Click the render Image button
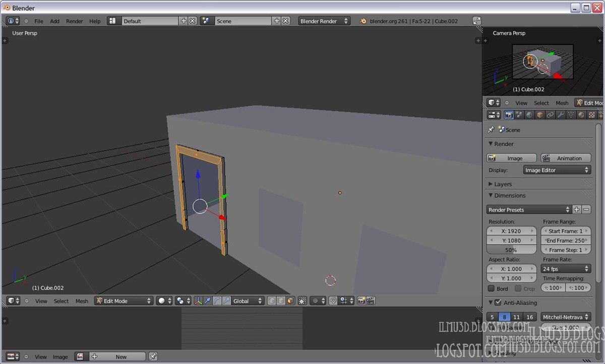Viewport: 605px width, 364px height. pyautogui.click(x=512, y=158)
